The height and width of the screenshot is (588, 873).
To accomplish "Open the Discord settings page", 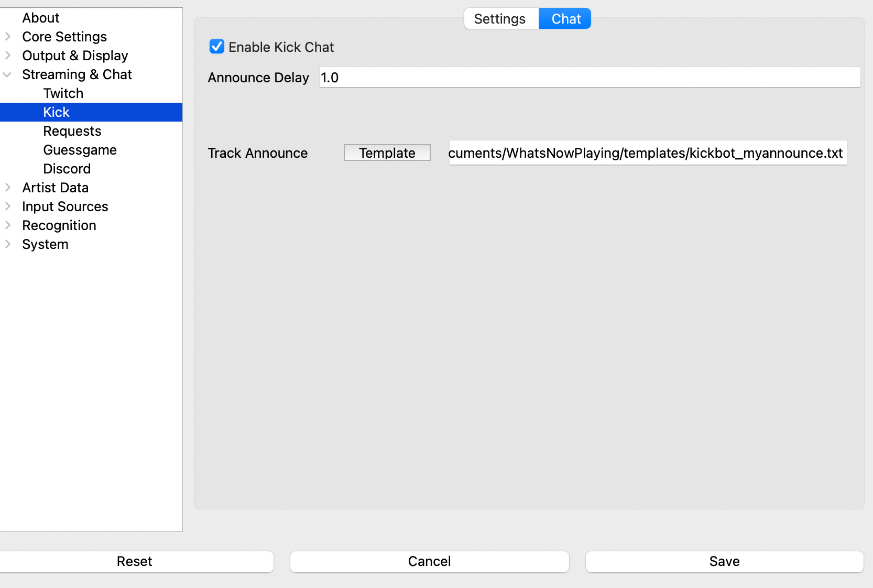I will pos(67,168).
